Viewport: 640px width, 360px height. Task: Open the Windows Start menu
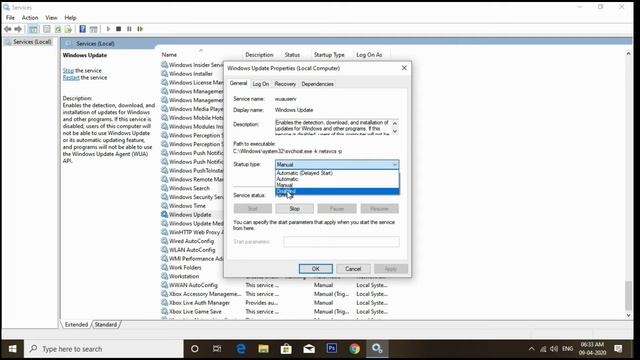pos(12,349)
